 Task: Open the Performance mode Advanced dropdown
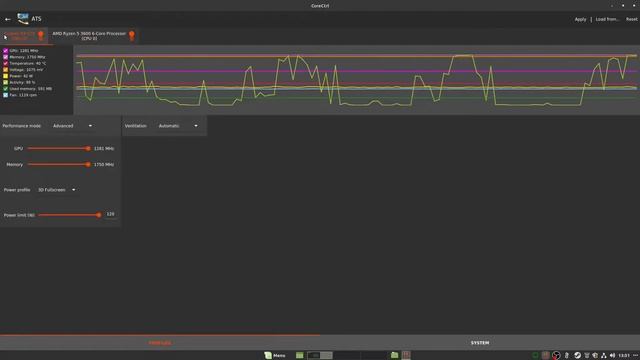(x=72, y=126)
